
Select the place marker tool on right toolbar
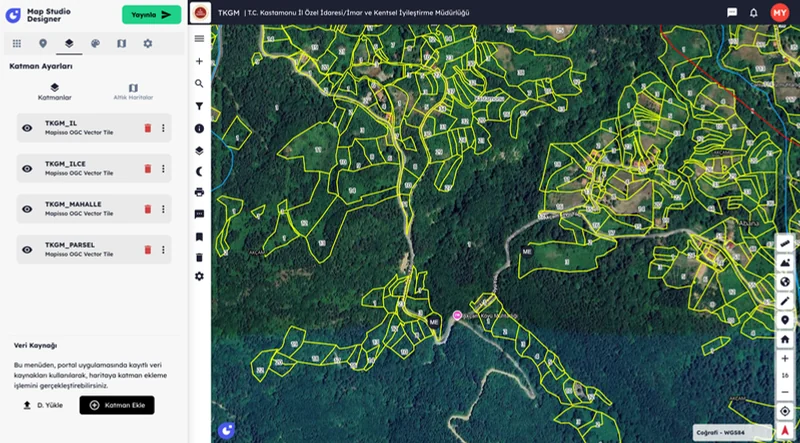pyautogui.click(x=785, y=320)
